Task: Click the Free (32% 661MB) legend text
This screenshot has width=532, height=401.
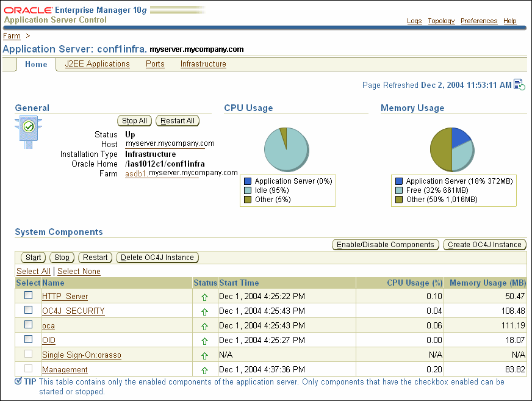Action: click(437, 190)
